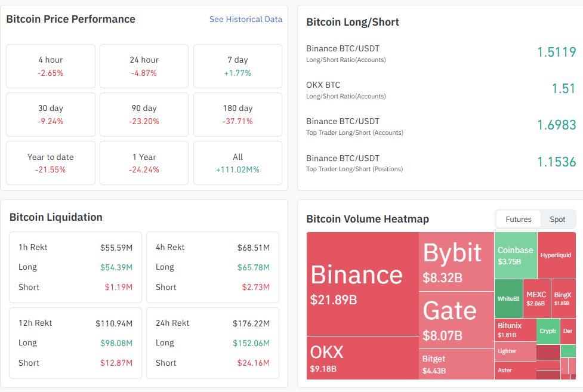
Task: Click the Year to date stat card
Action: click(x=50, y=163)
